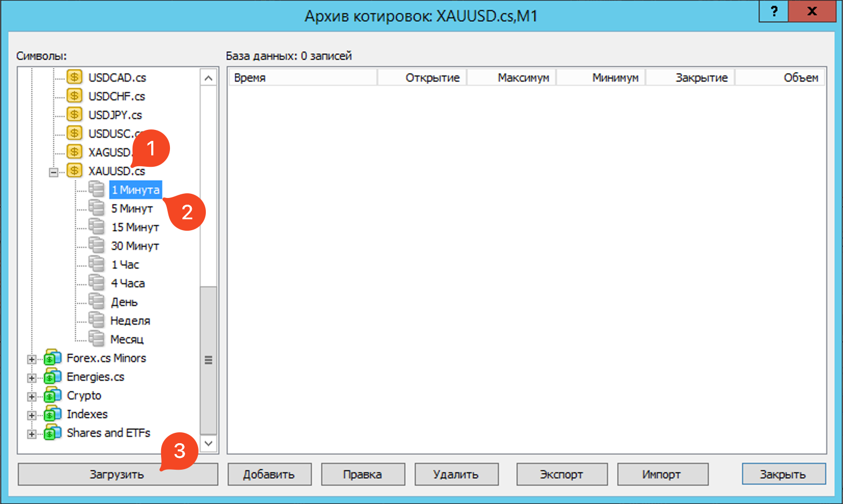Expand the Forex.cs Minors group
Viewport: 843px width, 504px height.
click(x=32, y=359)
